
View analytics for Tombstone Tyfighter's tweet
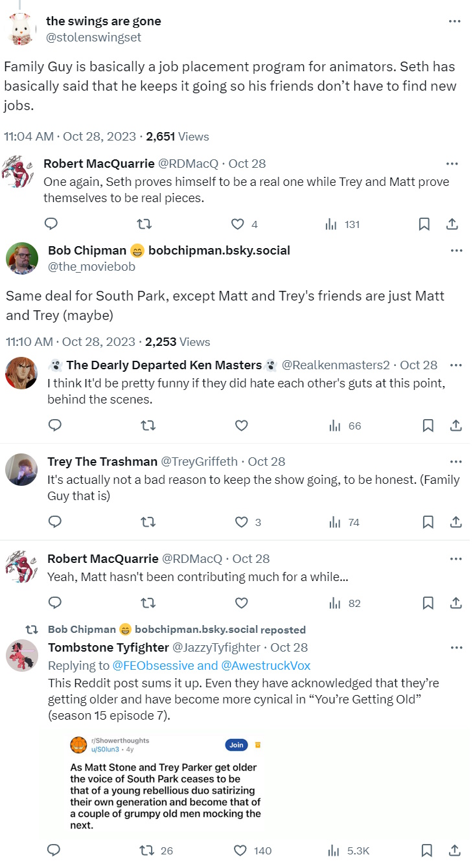(x=332, y=851)
